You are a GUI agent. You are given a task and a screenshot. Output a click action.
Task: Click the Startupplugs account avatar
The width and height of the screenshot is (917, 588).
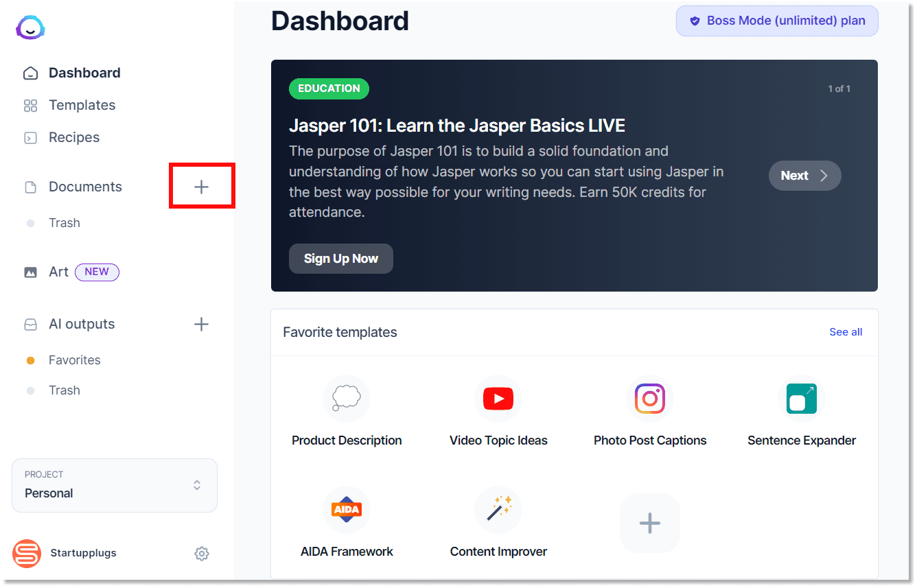[27, 553]
